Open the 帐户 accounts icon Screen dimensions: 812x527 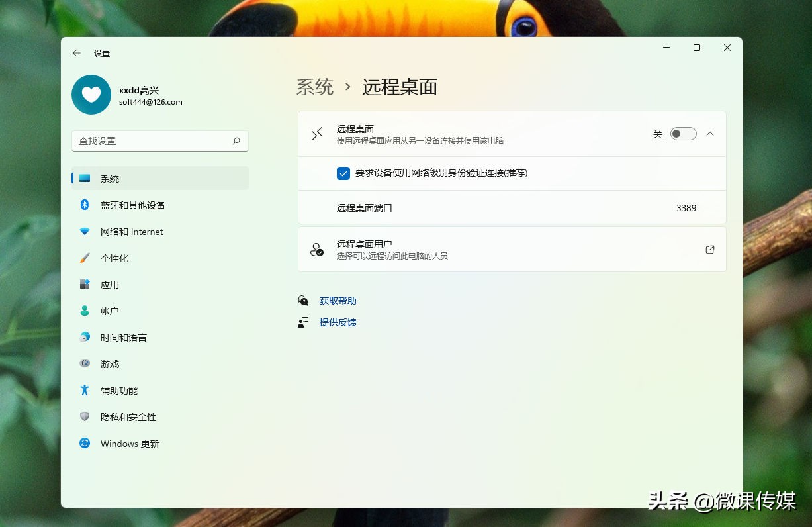point(84,311)
